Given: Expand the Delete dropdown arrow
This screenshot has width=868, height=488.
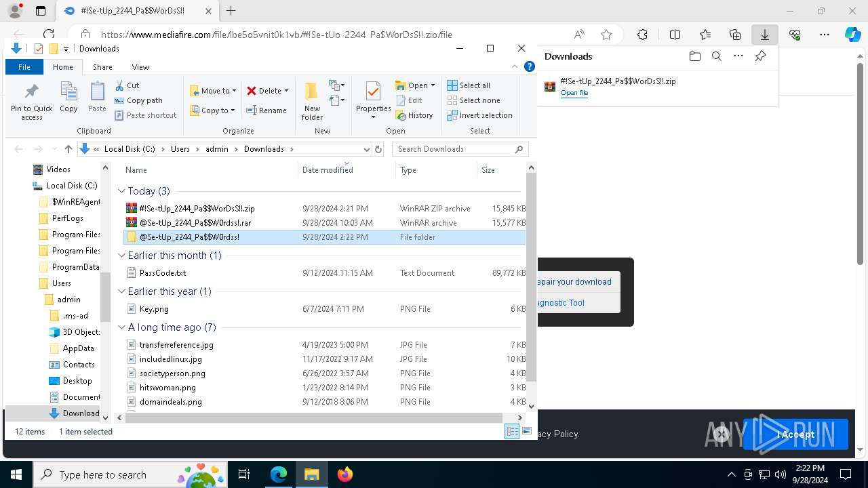Looking at the screenshot, I should (x=286, y=91).
